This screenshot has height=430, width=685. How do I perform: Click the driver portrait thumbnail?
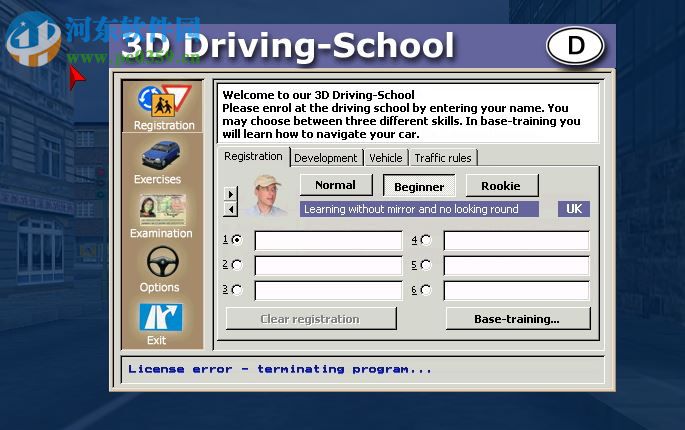pyautogui.click(x=267, y=195)
